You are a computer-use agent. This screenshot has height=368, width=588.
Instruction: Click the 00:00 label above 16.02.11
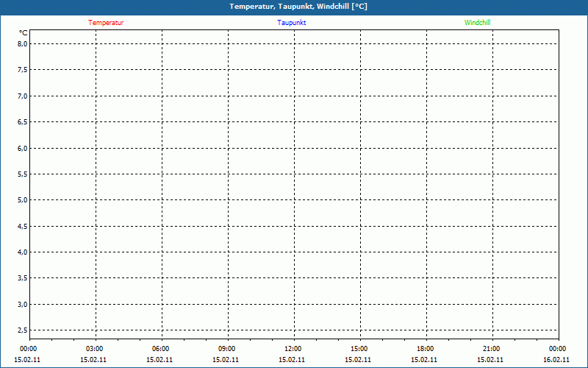click(x=557, y=349)
